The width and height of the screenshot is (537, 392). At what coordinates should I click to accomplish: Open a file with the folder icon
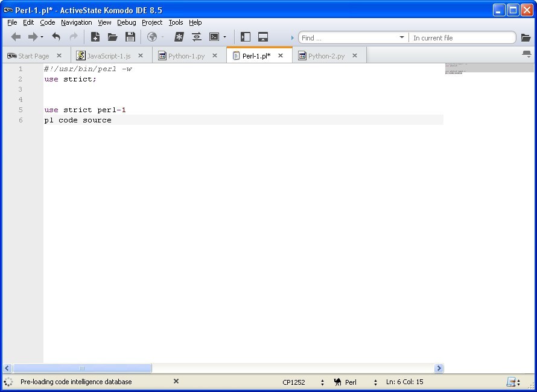[113, 37]
